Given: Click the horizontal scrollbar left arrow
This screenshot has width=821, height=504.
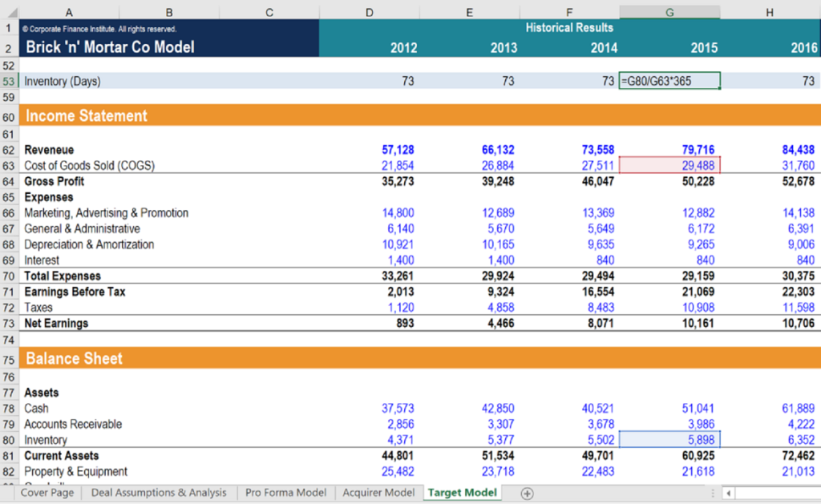Looking at the screenshot, I should 728,494.
